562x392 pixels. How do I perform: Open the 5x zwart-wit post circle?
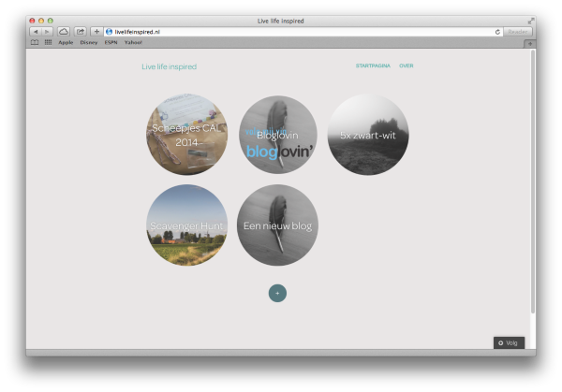pyautogui.click(x=368, y=135)
